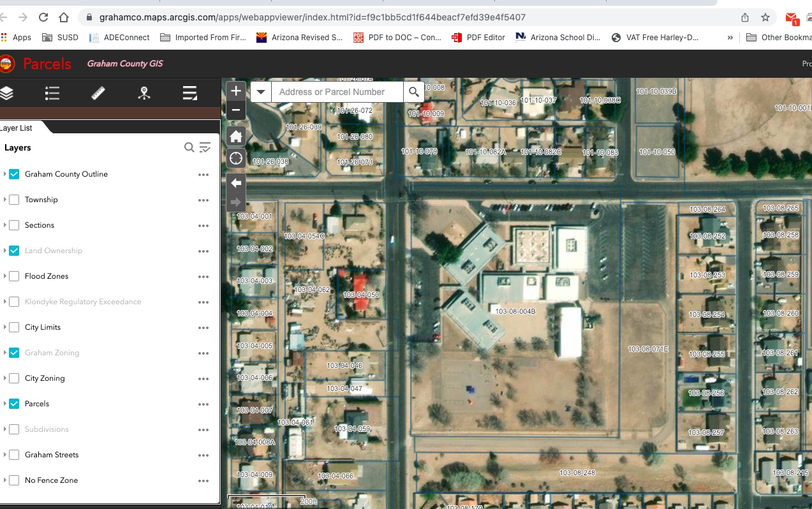Turn on the City Limits layer
The height and width of the screenshot is (509, 812).
[x=14, y=327]
